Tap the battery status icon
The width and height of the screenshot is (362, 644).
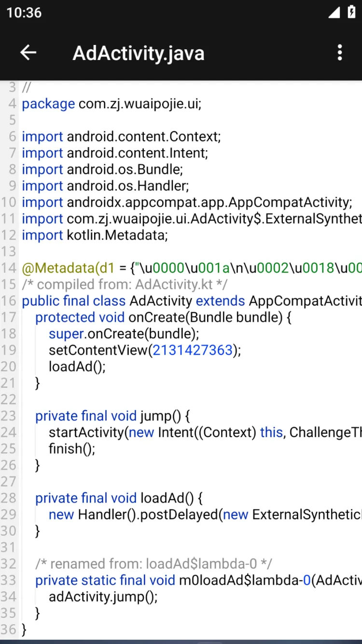click(x=351, y=13)
